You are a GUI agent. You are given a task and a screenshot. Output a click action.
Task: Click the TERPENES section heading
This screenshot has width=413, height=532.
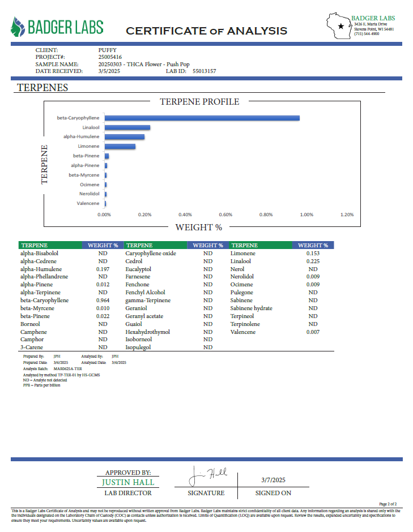click(x=42, y=88)
